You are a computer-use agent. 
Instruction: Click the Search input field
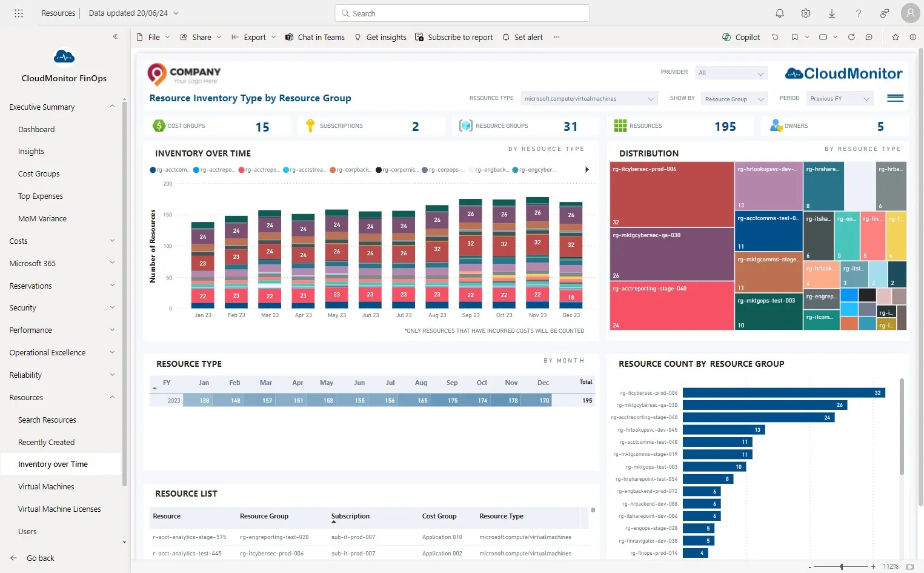pyautogui.click(x=462, y=13)
